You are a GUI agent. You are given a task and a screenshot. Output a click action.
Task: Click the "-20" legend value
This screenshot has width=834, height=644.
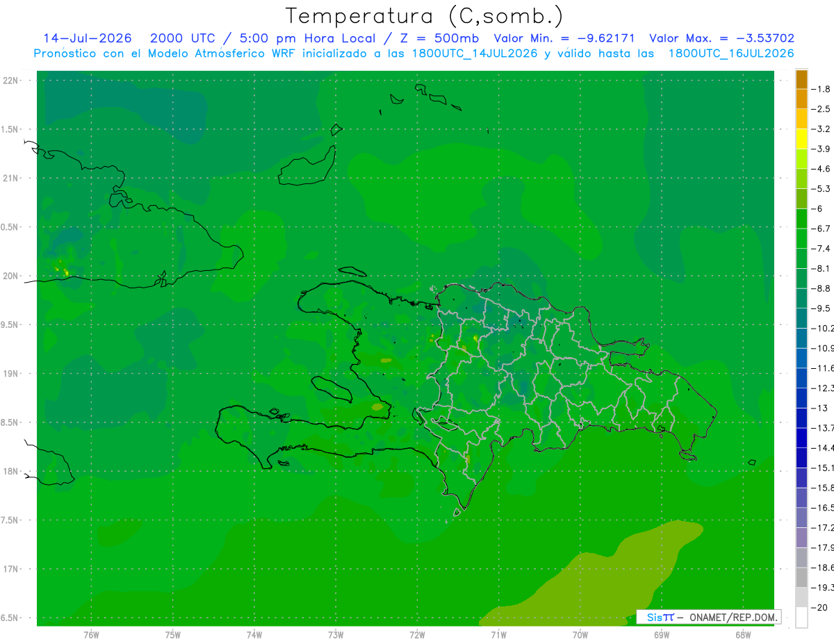tap(819, 607)
